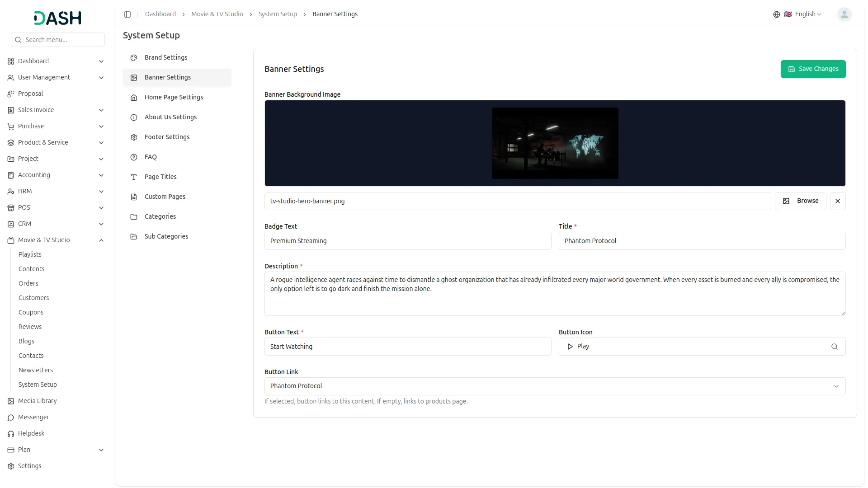Open the English language dropdown
Image resolution: width=868 pixels, height=488 pixels.
(x=808, y=14)
